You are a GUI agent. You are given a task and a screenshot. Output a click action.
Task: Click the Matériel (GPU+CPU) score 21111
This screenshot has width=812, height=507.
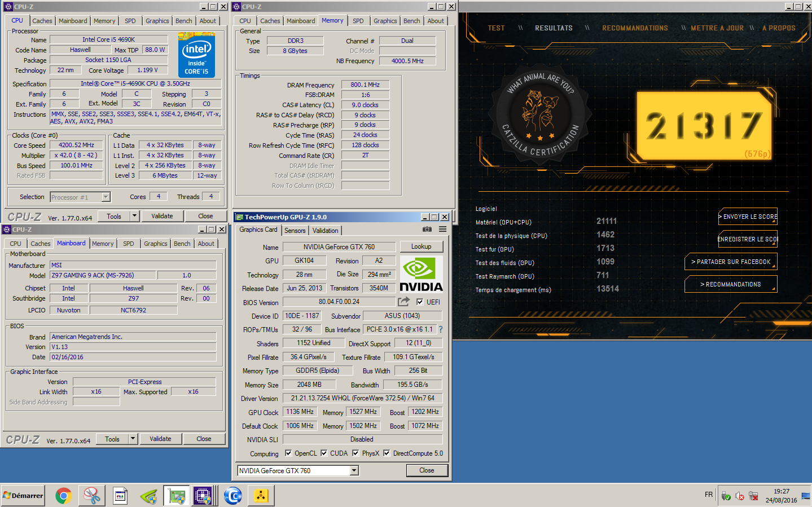pyautogui.click(x=607, y=221)
